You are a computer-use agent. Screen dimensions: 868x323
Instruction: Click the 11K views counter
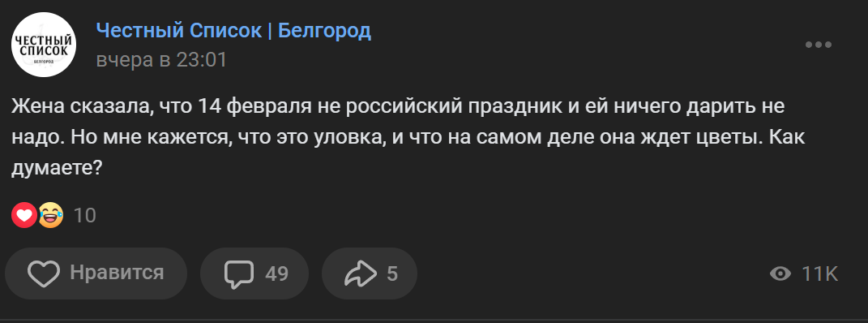pyautogui.click(x=820, y=273)
